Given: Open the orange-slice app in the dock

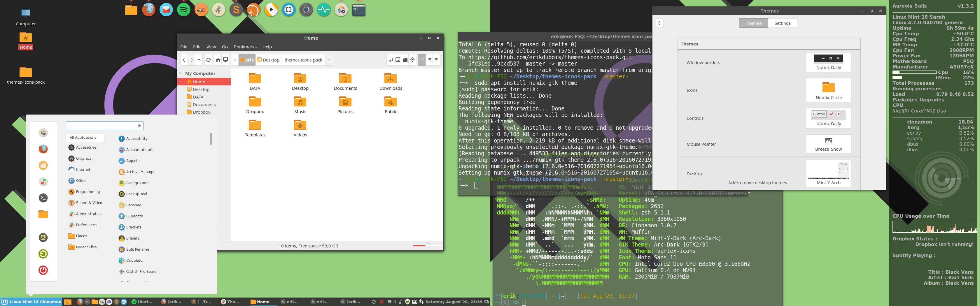Looking at the screenshot, I should point(254,10).
